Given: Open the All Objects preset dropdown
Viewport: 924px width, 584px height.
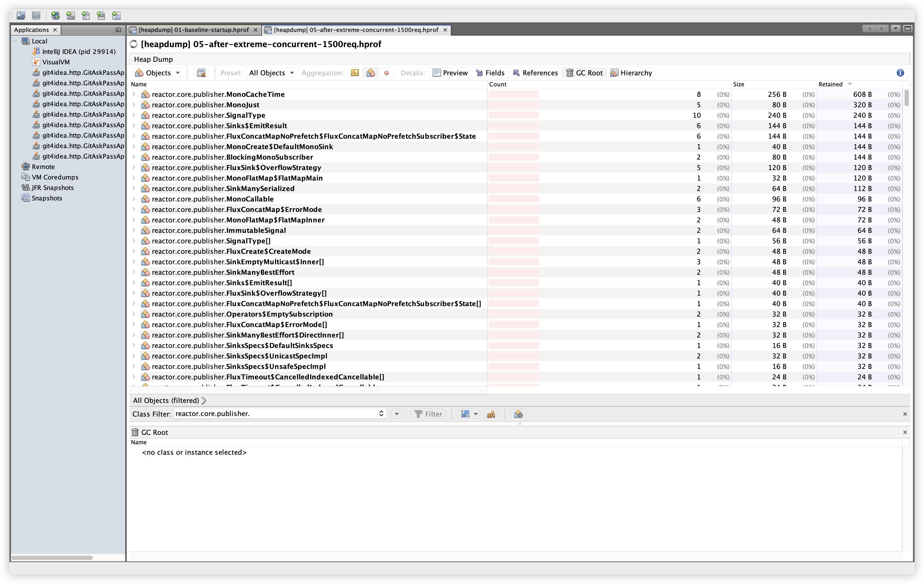Looking at the screenshot, I should tap(271, 73).
